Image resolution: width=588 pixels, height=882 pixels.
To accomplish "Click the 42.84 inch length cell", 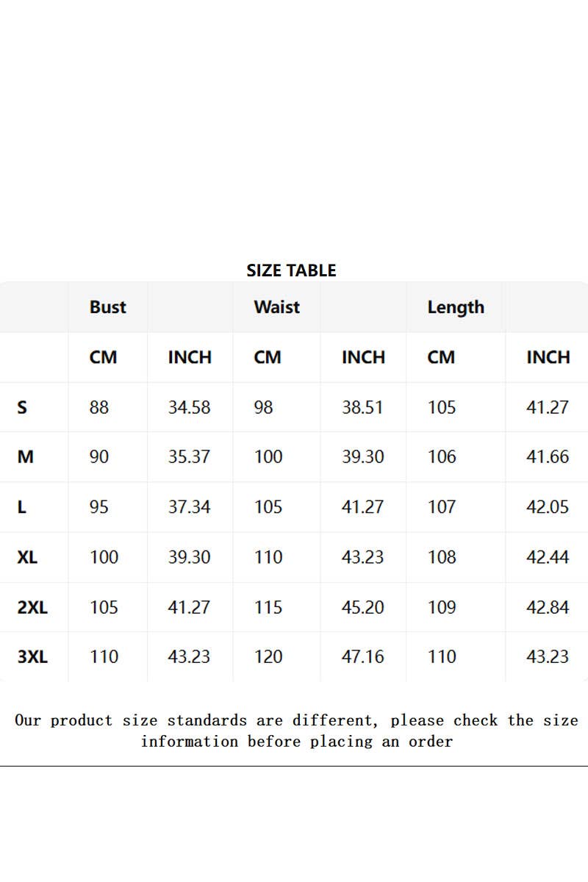I will coord(548,607).
